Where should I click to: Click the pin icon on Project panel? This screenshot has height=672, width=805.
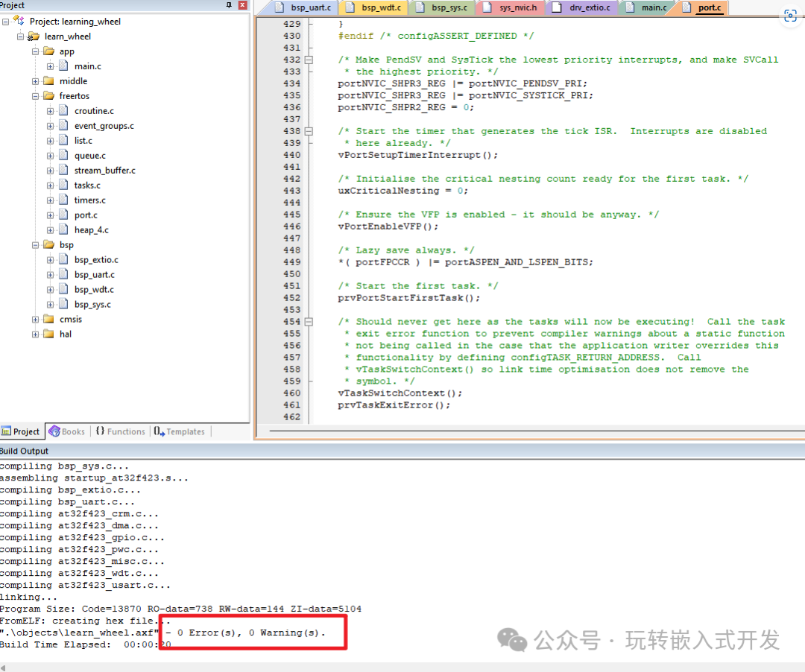pos(229,5)
